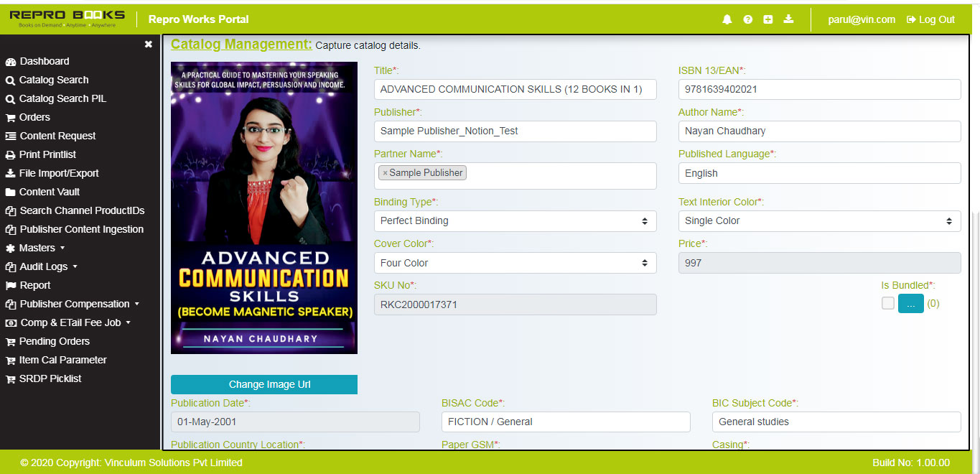Image resolution: width=980 pixels, height=474 pixels.
Task: Expand the Audit Logs menu
Action: (43, 266)
